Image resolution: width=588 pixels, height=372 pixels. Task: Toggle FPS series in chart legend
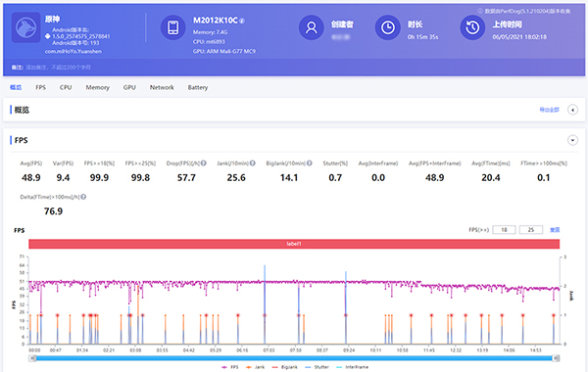point(230,367)
